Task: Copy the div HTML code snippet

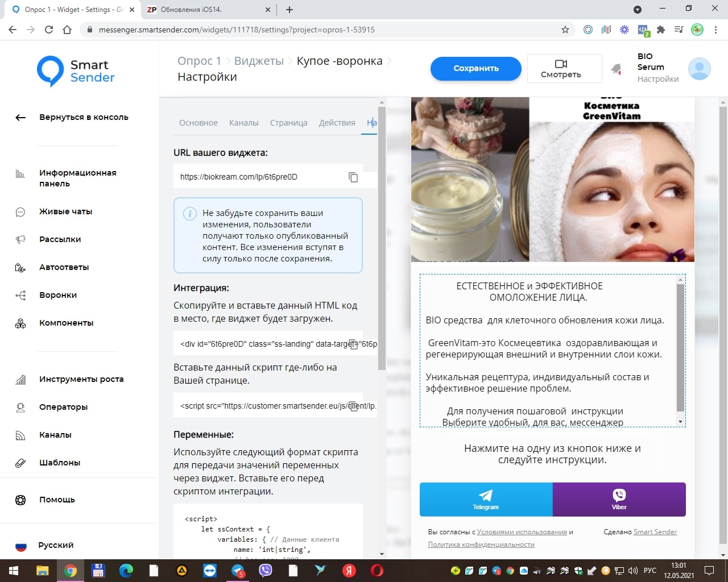Action: pos(353,344)
